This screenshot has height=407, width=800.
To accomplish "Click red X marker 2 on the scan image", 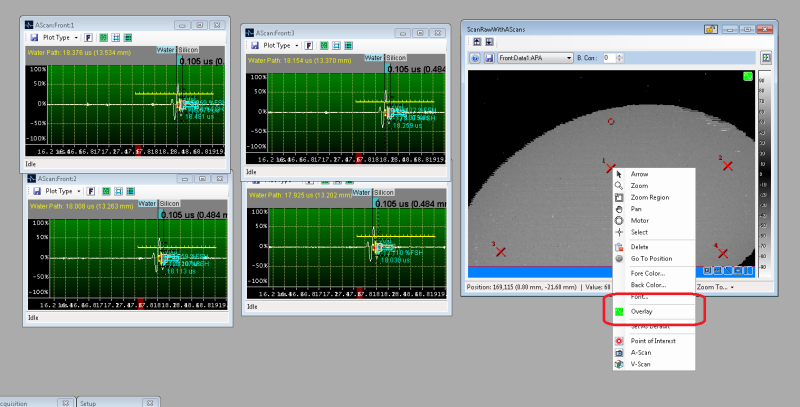I will 728,165.
